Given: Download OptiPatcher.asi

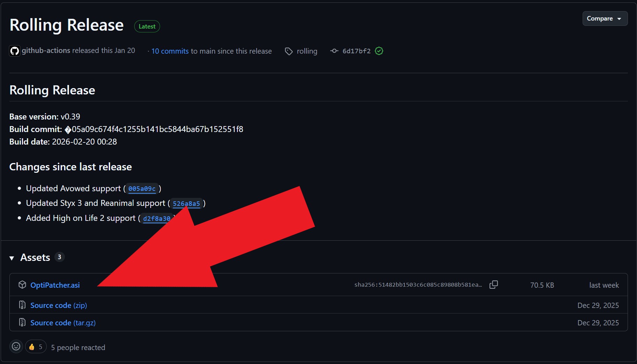Looking at the screenshot, I should 55,285.
